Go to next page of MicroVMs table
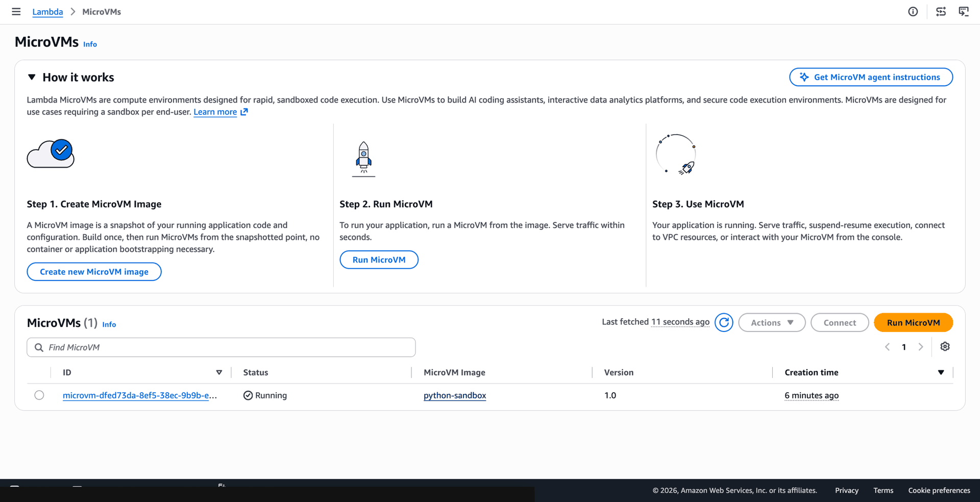This screenshot has height=502, width=980. coord(921,347)
